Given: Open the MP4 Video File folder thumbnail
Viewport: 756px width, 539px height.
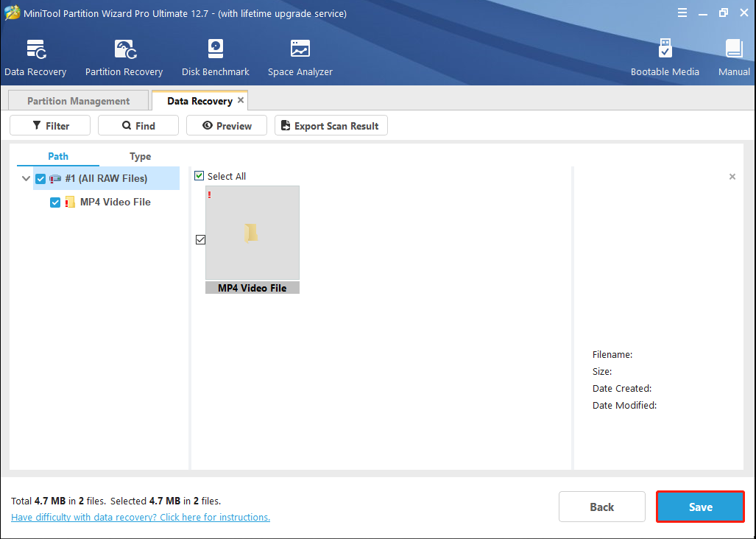Looking at the screenshot, I should [x=252, y=233].
